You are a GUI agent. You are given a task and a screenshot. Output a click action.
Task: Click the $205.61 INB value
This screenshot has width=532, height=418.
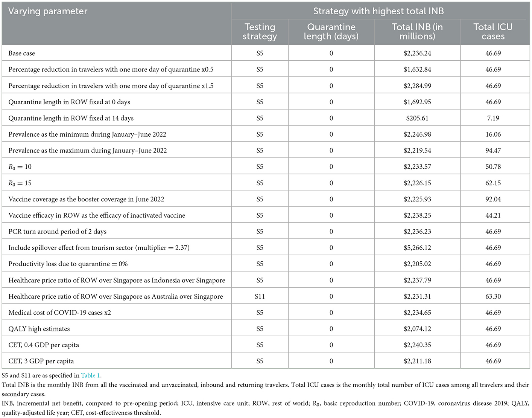click(417, 118)
